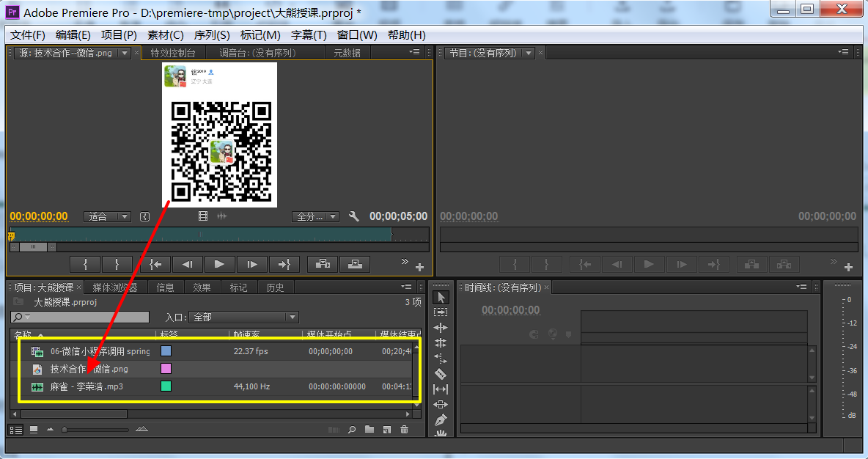Click zoom-out mountain icon in Project panel
Viewport: 868px width, 459px height.
click(51, 430)
